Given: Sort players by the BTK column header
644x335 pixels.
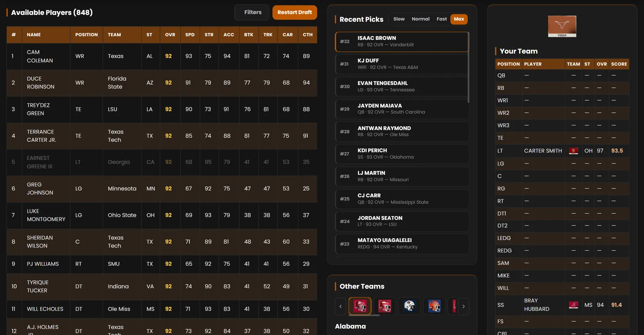Looking at the screenshot, I should point(249,35).
